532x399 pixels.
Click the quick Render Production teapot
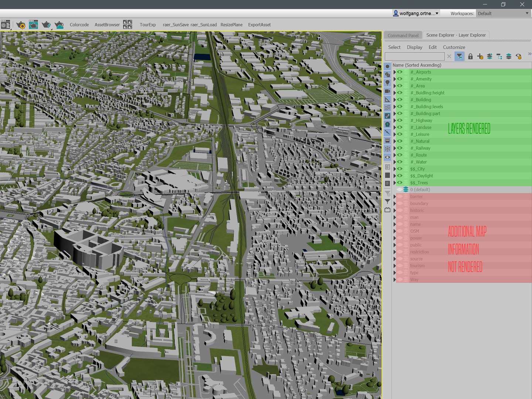[x=46, y=25]
